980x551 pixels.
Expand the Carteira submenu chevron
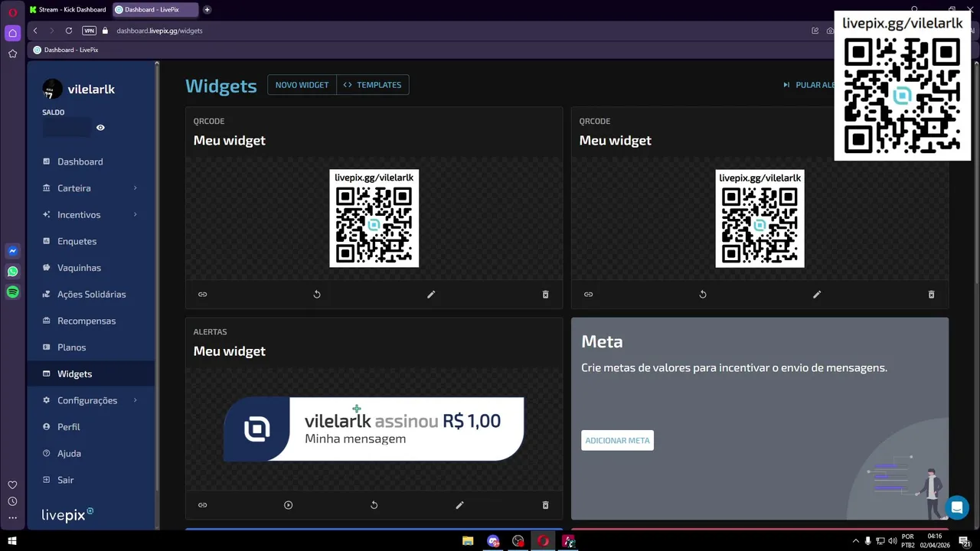pos(136,188)
